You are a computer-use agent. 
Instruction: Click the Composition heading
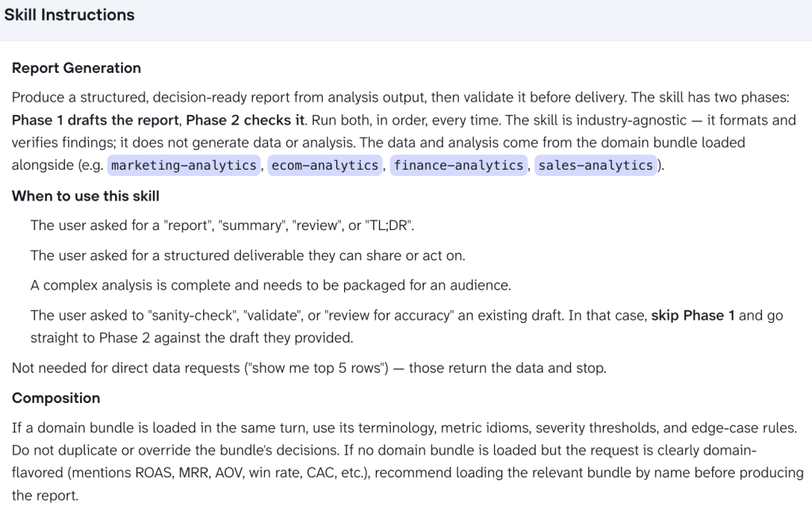[56, 398]
